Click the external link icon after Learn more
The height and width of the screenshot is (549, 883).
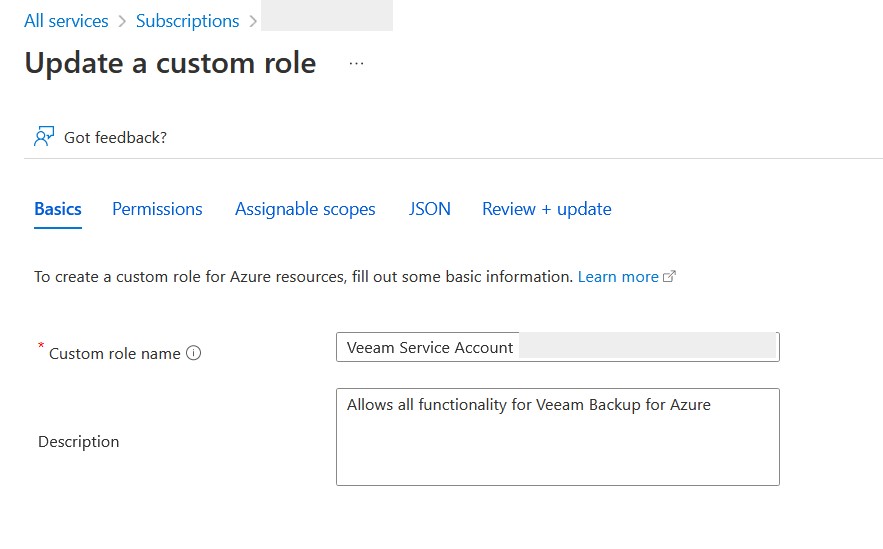(x=669, y=276)
